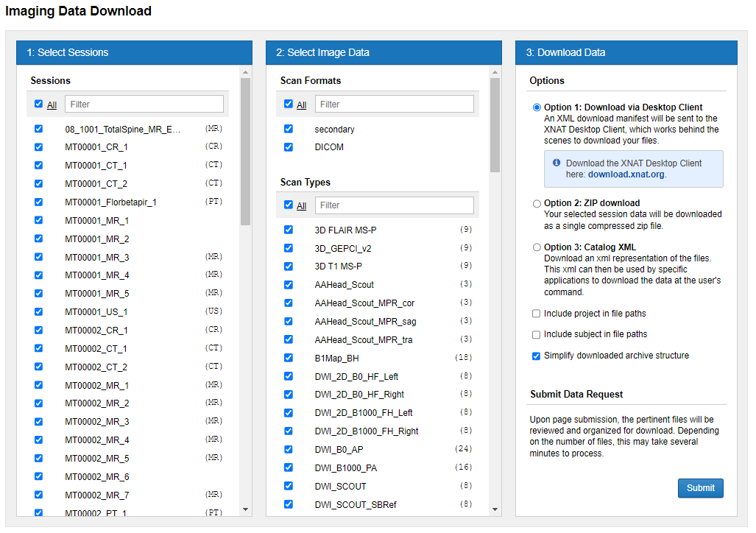The width and height of the screenshot is (756, 533).
Task: Uncheck the DWI_B0_AP scan type
Action: [288, 449]
